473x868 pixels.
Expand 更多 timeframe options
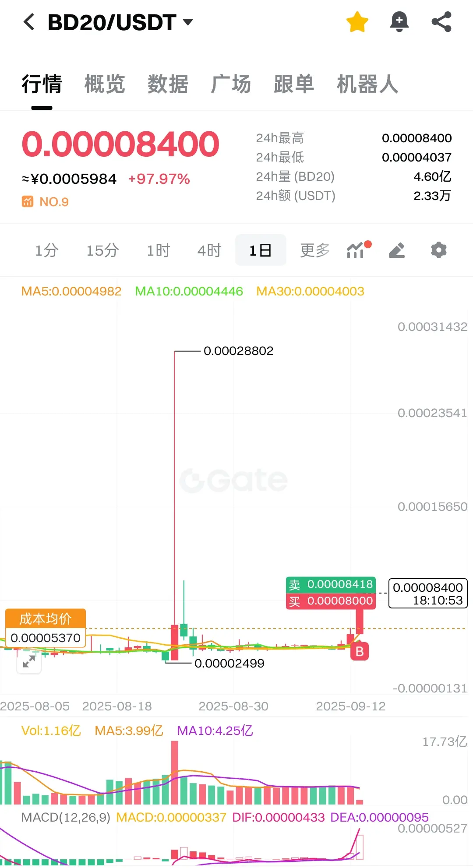click(x=314, y=250)
